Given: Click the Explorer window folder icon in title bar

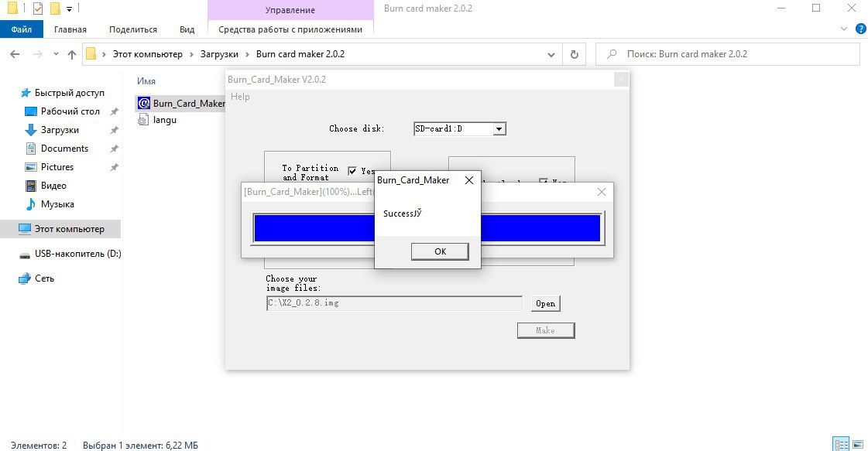Looking at the screenshot, I should pyautogui.click(x=12, y=9).
